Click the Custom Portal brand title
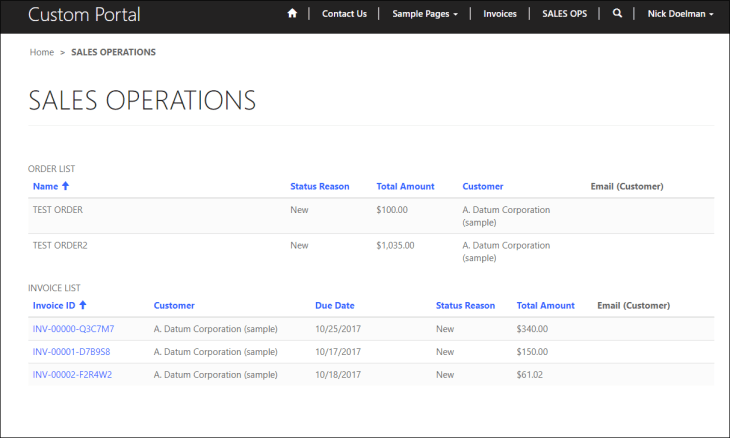 coord(84,15)
